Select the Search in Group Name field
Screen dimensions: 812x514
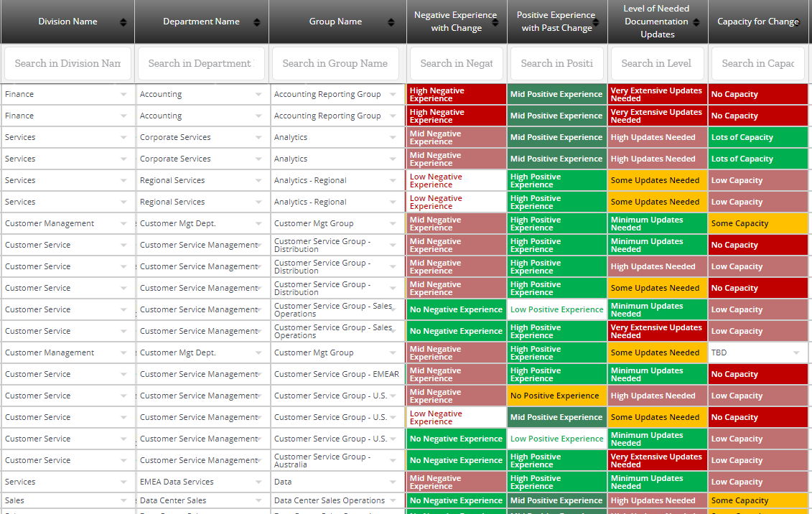point(335,64)
